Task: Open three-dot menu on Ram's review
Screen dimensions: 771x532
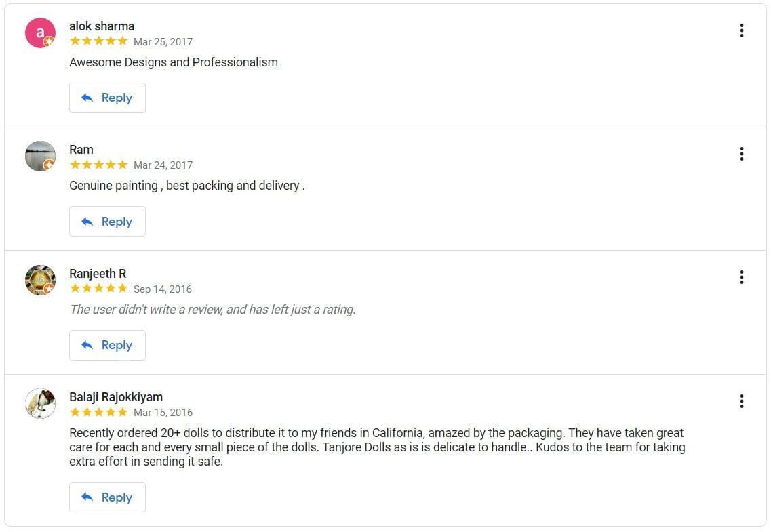Action: tap(741, 154)
